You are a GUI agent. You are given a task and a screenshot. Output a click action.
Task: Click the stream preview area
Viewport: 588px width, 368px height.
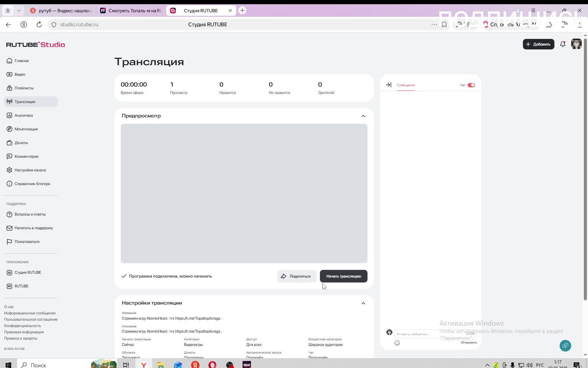(244, 193)
